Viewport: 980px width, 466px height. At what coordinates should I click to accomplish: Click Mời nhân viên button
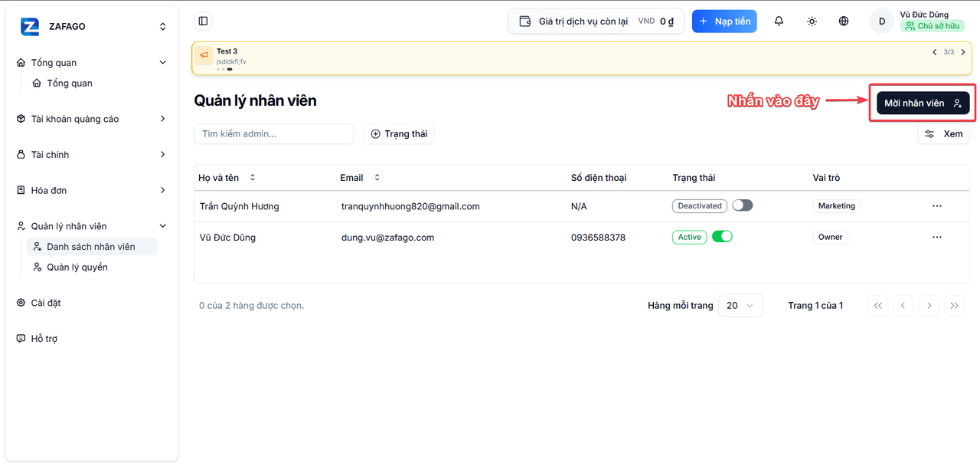(923, 103)
